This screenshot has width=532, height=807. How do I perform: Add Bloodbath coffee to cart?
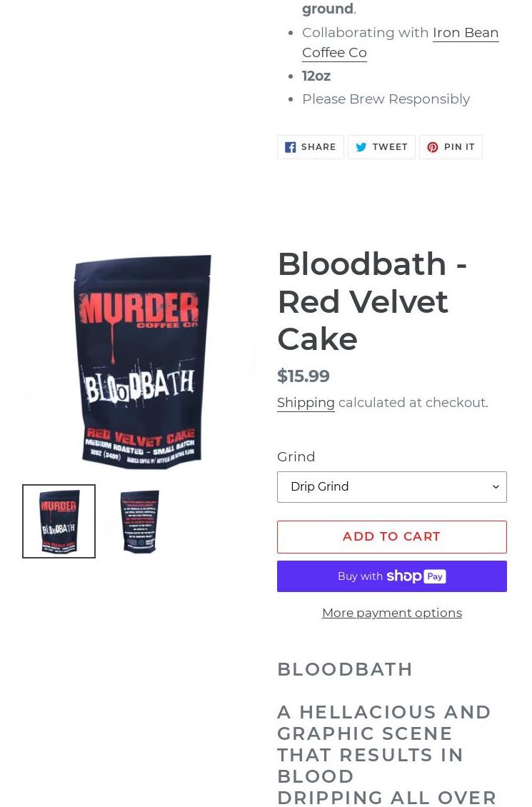click(x=391, y=537)
